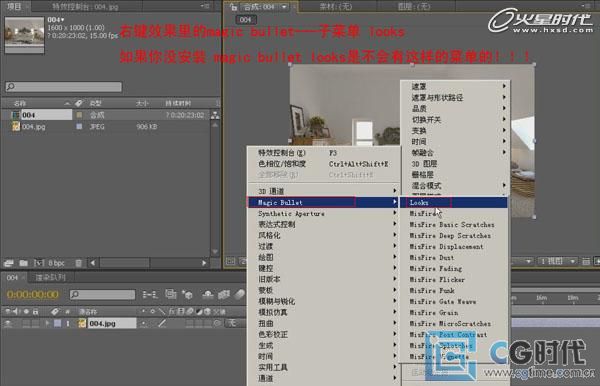Click the lock icon on composition viewer tab
The image size is (600, 386).
(233, 7)
